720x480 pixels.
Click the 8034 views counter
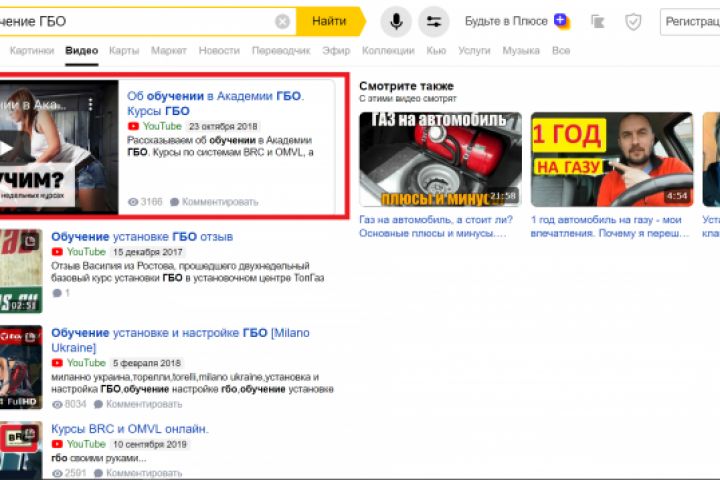coord(69,404)
